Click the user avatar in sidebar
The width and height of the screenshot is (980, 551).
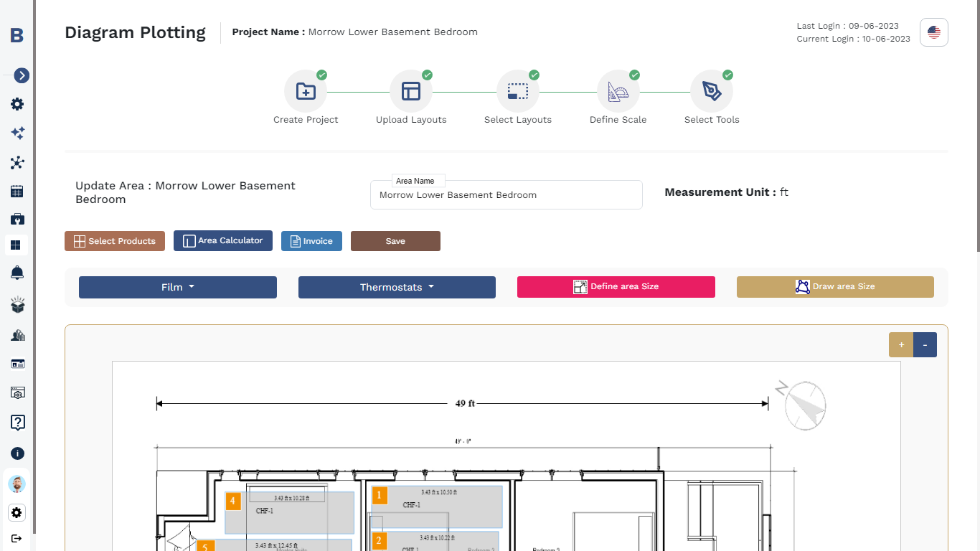coord(17,484)
